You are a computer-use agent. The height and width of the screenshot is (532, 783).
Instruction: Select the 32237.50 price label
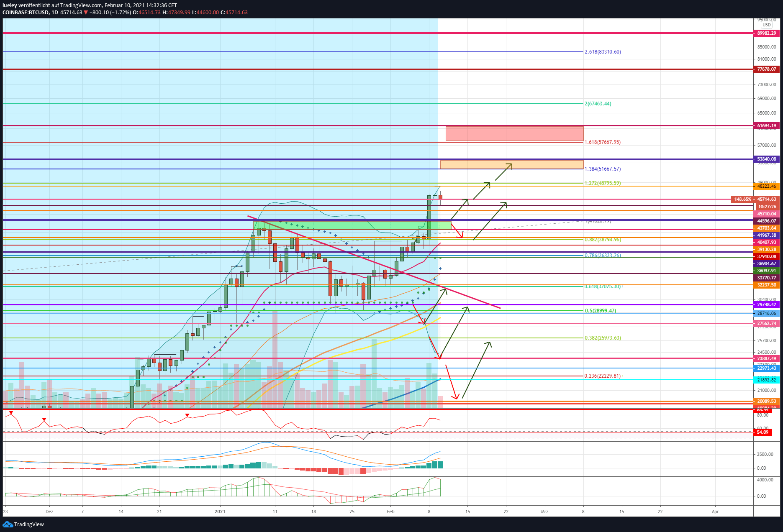tap(767, 285)
